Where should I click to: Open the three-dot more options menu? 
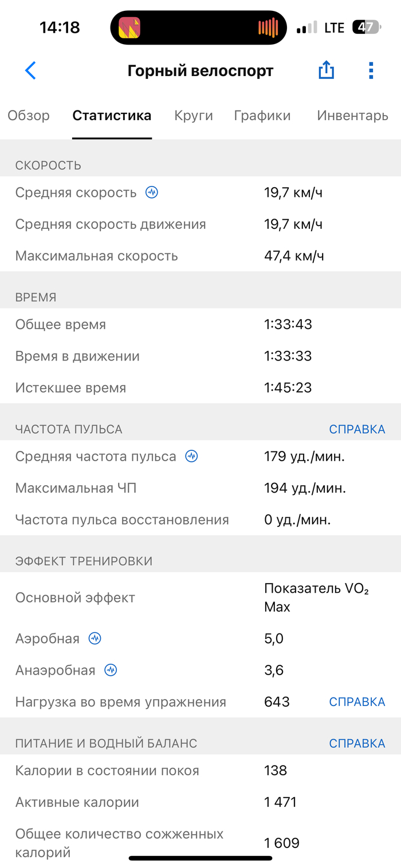(371, 70)
